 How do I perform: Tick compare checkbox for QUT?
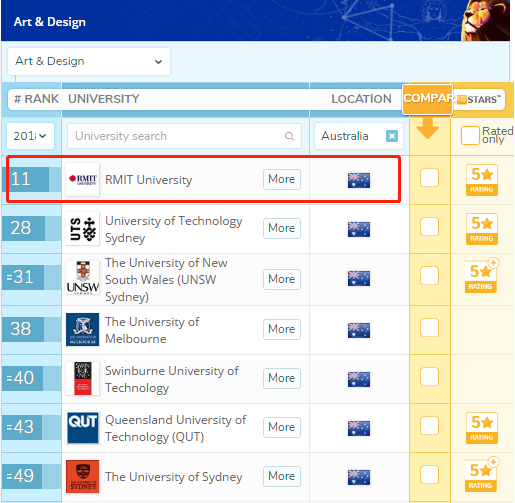pyautogui.click(x=429, y=425)
